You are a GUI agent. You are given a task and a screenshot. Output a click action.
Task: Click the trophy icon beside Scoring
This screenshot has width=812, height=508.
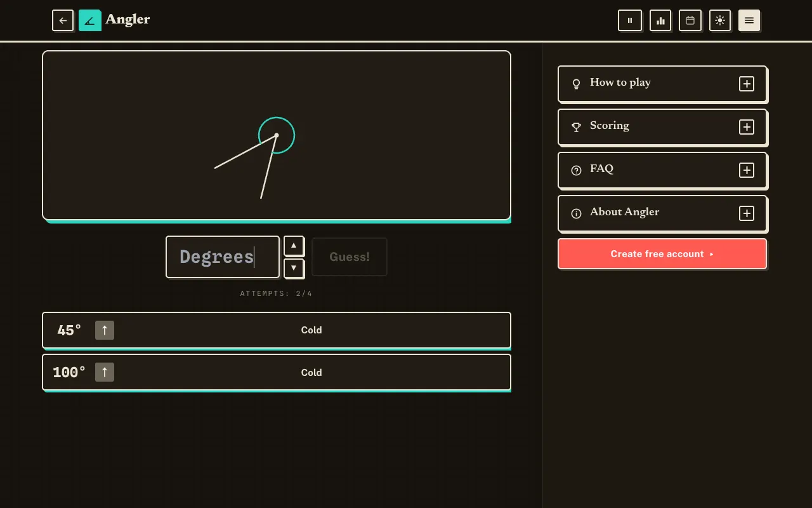tap(576, 127)
